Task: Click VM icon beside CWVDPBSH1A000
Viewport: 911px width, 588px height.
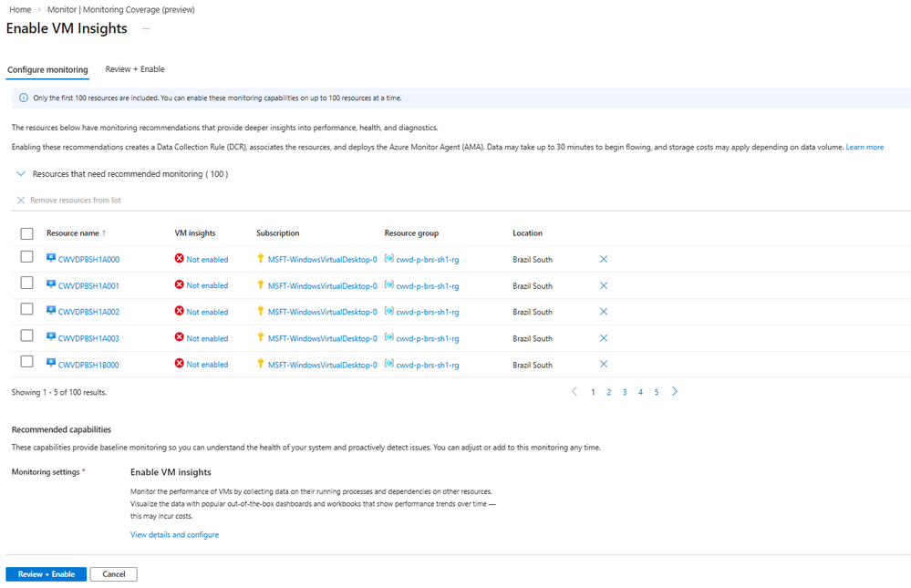Action: [x=51, y=259]
